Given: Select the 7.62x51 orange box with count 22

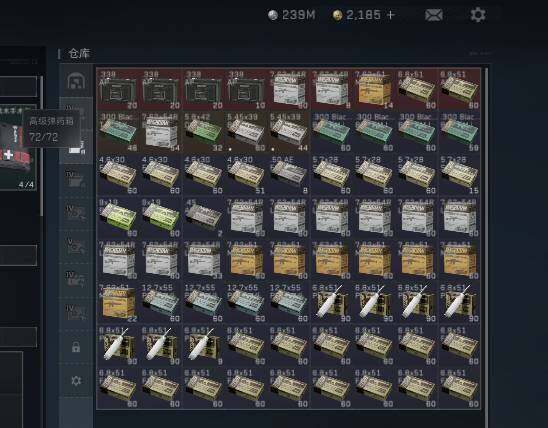Looking at the screenshot, I should coord(118,303).
